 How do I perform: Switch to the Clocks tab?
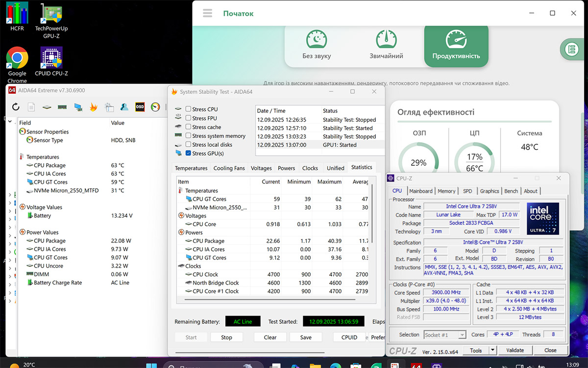click(x=310, y=168)
